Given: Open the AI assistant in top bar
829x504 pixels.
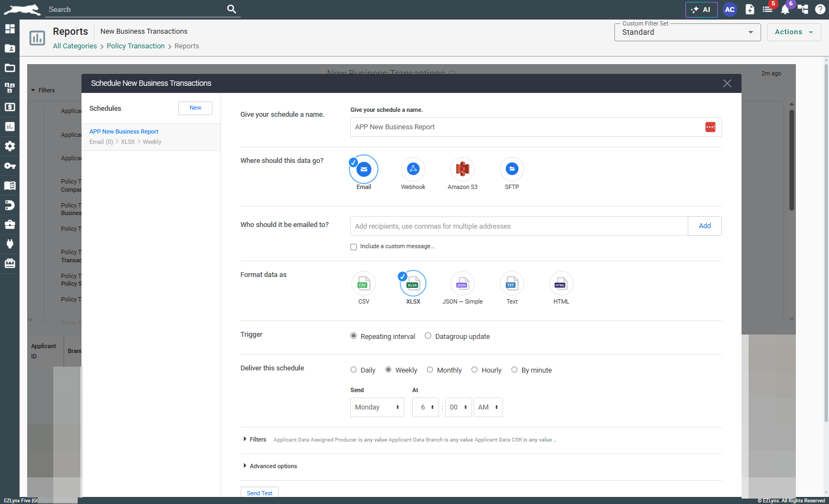Looking at the screenshot, I should [x=701, y=10].
